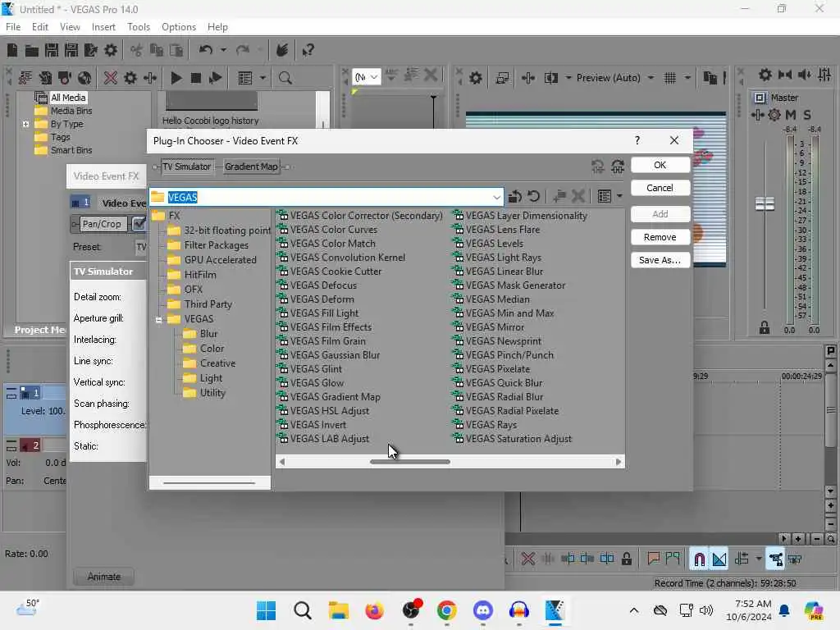Start preview in Project Media toolbar
This screenshot has width=840, height=630.
176,78
